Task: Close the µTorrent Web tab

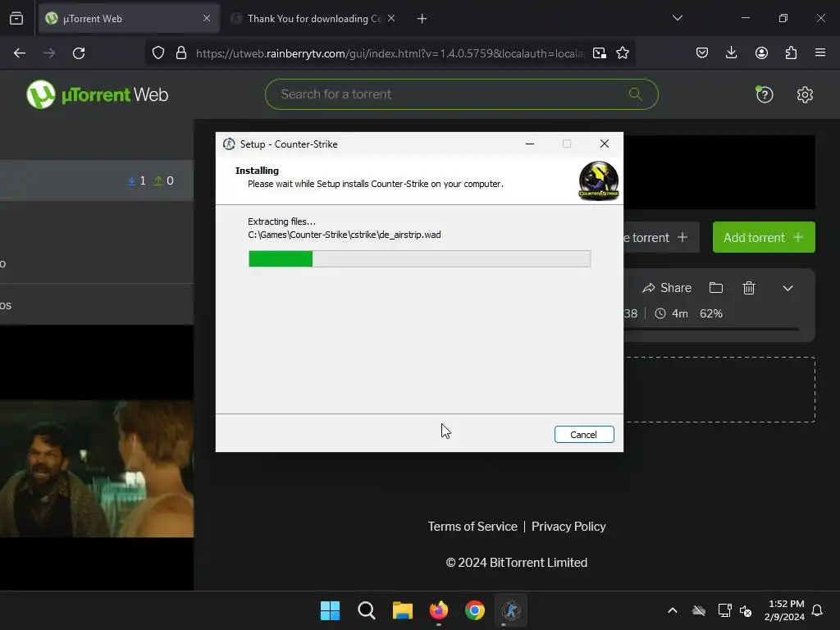Action: (207, 19)
